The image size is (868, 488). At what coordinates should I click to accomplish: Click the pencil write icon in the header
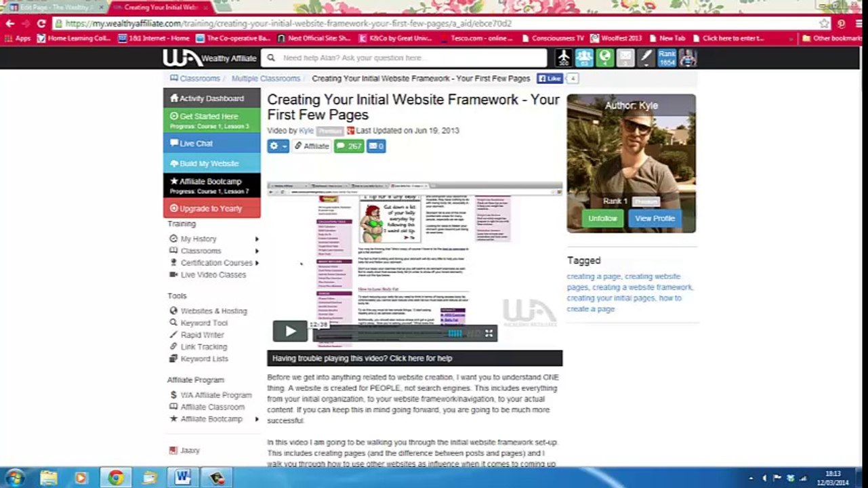(646, 58)
